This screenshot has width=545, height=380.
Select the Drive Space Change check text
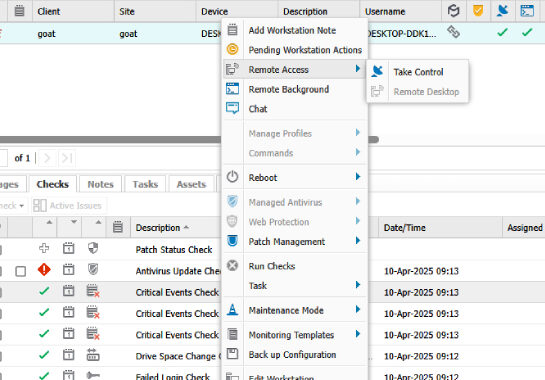[178, 356]
